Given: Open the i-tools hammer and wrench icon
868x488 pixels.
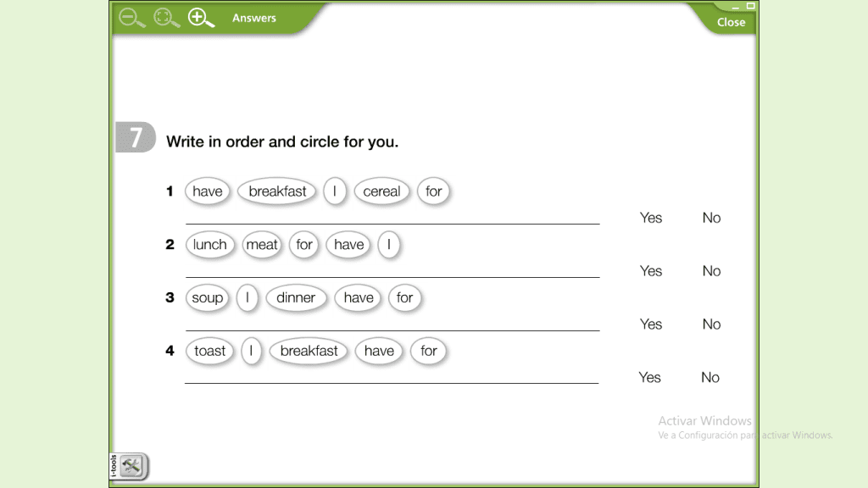Looking at the screenshot, I should [x=131, y=465].
